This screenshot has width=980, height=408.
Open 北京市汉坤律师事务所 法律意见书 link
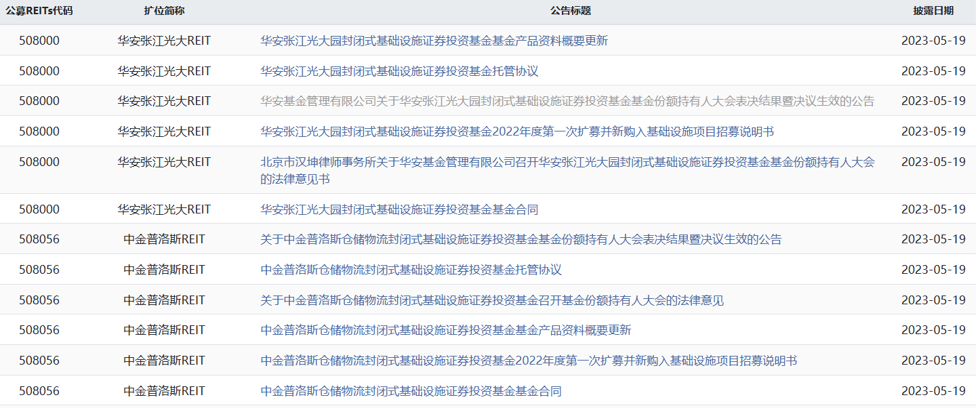(567, 163)
